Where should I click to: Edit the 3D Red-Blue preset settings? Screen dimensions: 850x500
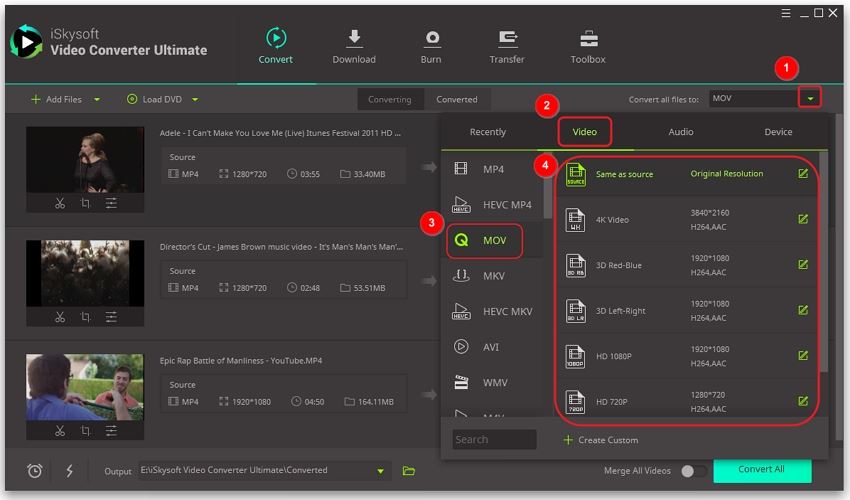tap(803, 265)
